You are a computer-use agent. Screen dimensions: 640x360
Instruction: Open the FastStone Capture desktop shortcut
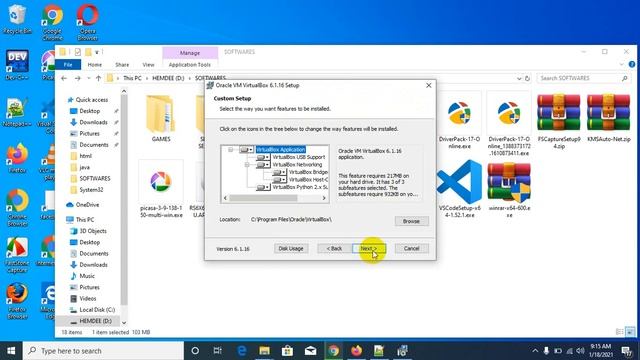17,255
